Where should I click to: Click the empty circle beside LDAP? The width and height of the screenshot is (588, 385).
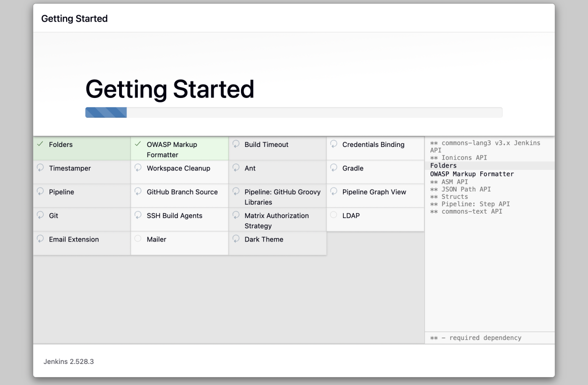[334, 215]
